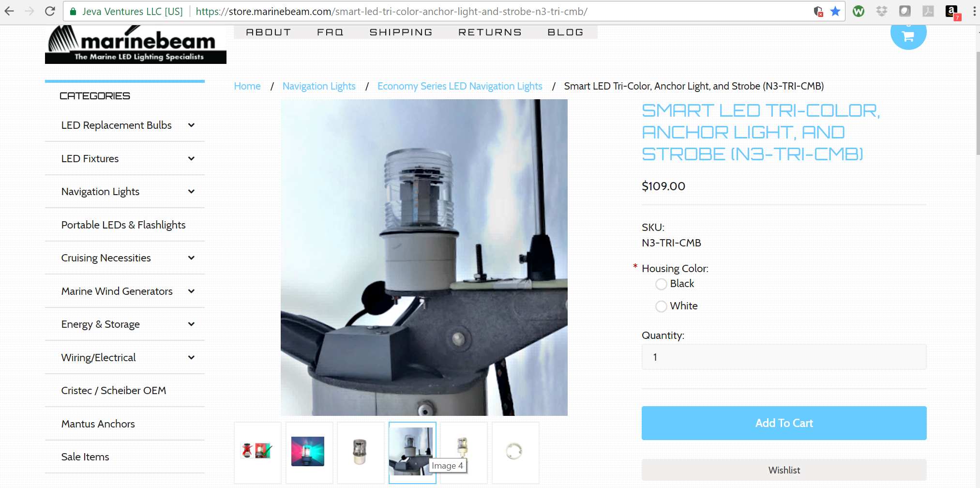Expand Wiring/Electrical chevron
The width and height of the screenshot is (980, 488).
coord(191,358)
